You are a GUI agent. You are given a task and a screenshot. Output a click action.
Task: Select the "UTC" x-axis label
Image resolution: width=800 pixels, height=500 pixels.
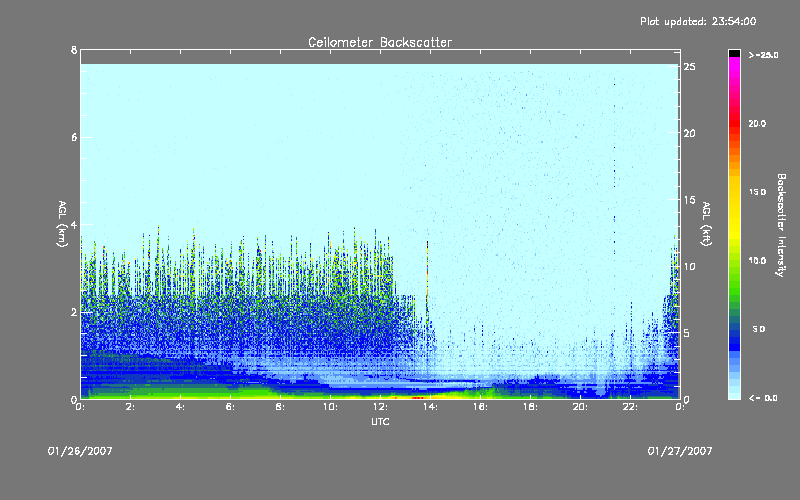pyautogui.click(x=380, y=422)
